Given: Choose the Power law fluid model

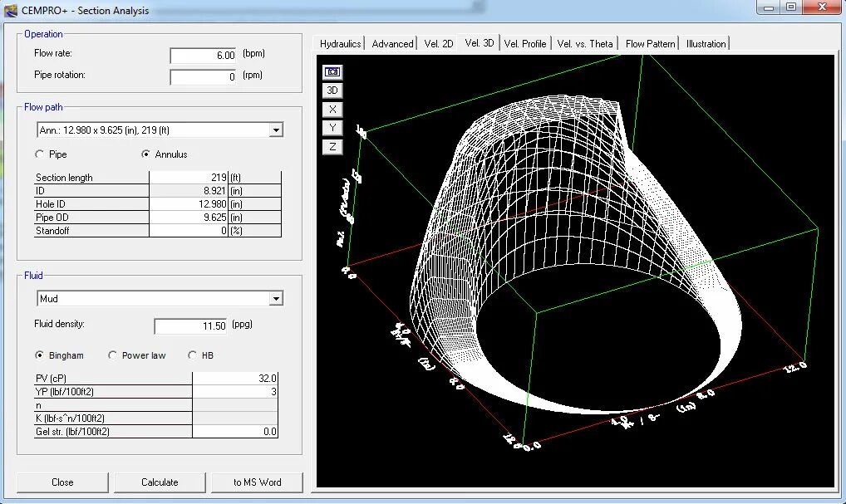Looking at the screenshot, I should pyautogui.click(x=112, y=355).
